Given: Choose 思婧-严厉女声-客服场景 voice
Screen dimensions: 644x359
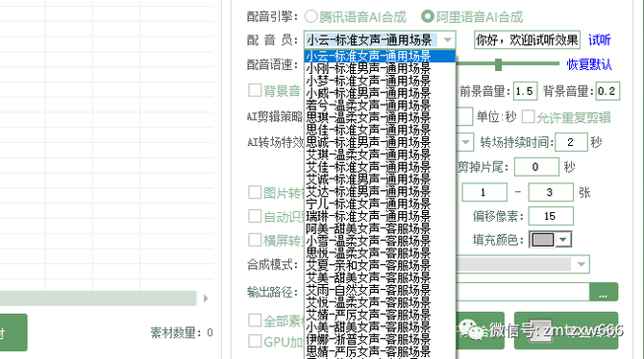Looking at the screenshot, I should [x=380, y=351].
